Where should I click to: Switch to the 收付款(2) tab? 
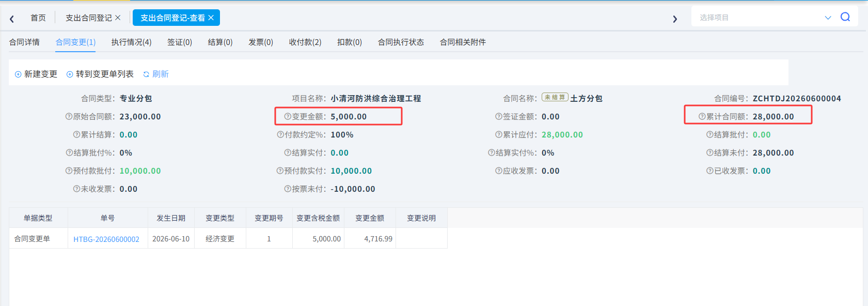305,42
